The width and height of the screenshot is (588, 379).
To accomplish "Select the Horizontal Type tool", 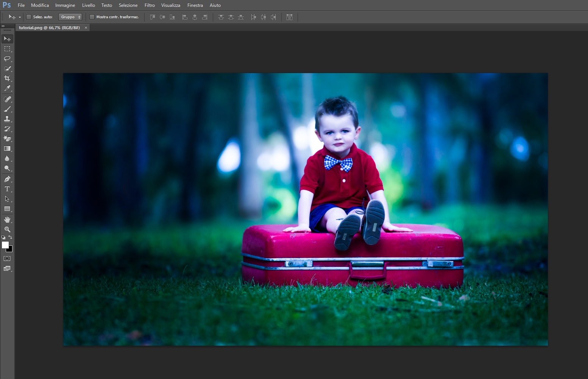I will pyautogui.click(x=7, y=189).
